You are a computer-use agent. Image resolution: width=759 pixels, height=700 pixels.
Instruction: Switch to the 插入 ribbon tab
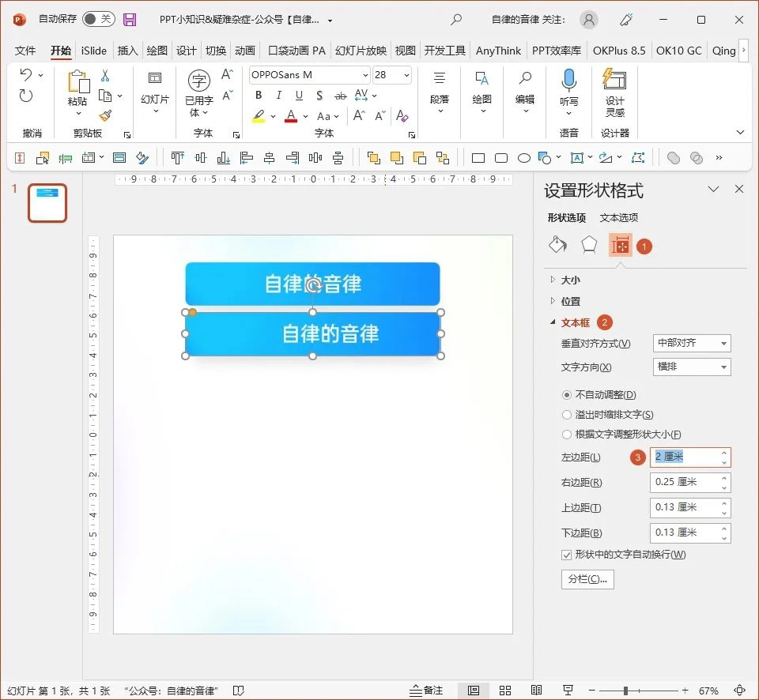point(127,50)
